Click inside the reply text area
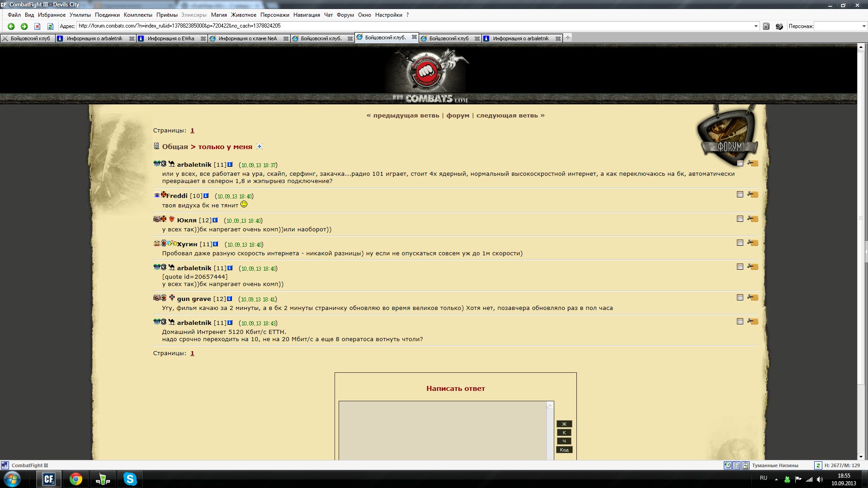The height and width of the screenshot is (488, 868). coord(443,431)
